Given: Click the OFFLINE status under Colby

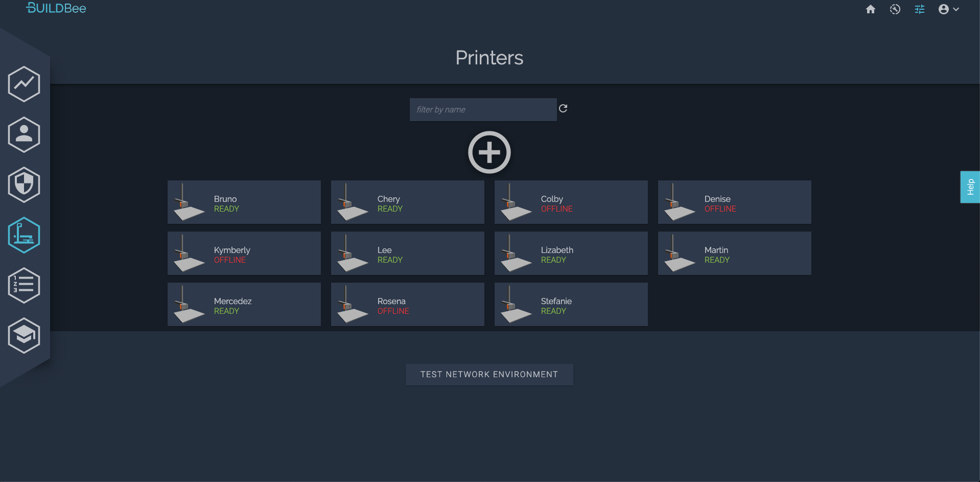Looking at the screenshot, I should click(x=557, y=209).
